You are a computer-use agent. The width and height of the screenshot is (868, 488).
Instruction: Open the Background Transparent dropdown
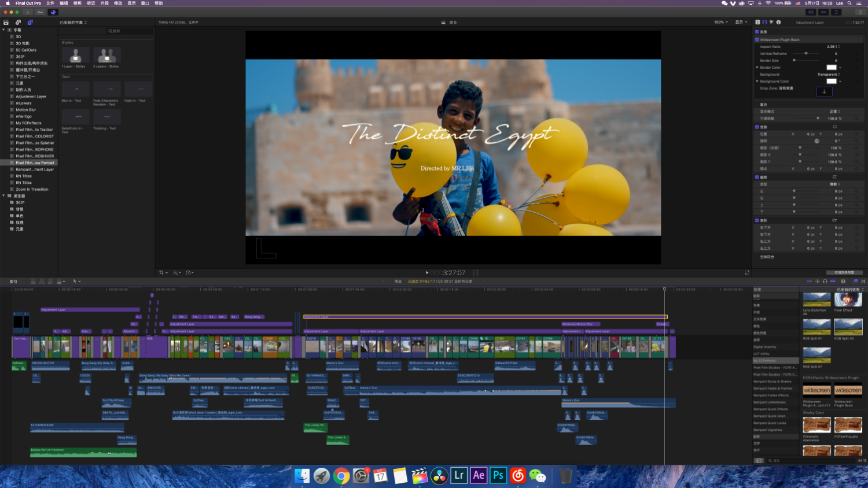829,75
